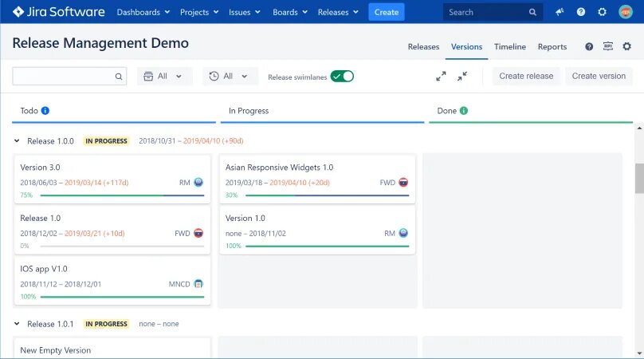Click the scrollbar down arrow
This screenshot has width=644, height=359.
[639, 353]
